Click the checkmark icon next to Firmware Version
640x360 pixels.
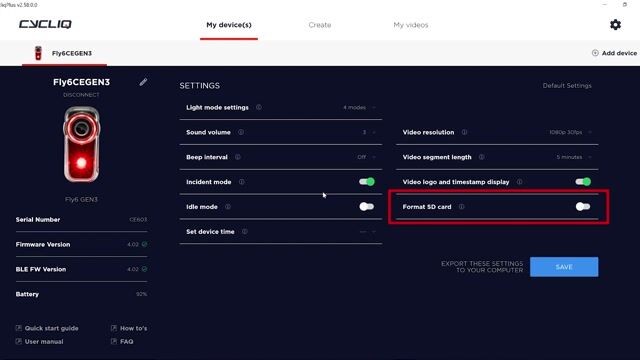tap(144, 244)
